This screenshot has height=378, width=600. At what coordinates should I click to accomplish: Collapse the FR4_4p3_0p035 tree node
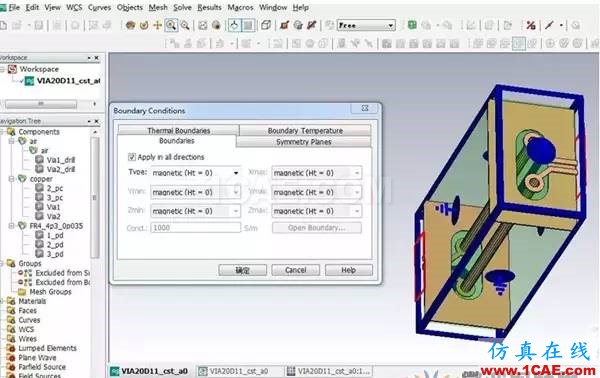(x=12, y=226)
